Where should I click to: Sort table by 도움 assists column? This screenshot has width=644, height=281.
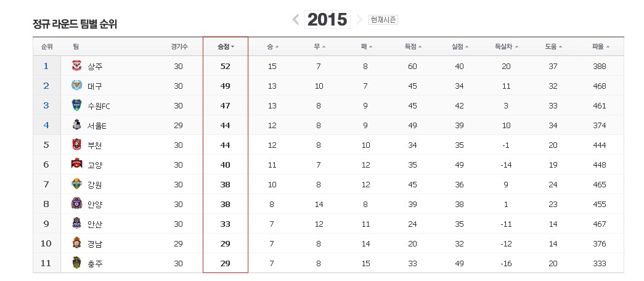pyautogui.click(x=553, y=47)
